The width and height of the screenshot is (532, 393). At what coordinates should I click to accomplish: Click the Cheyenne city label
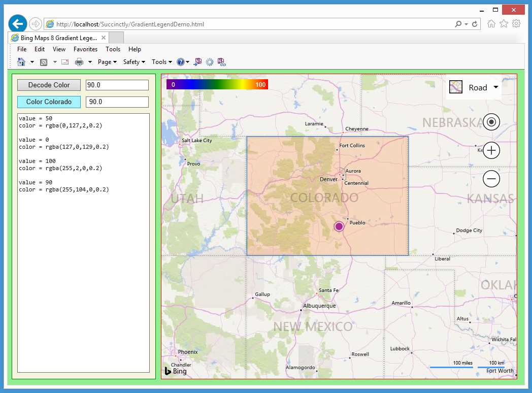(356, 129)
